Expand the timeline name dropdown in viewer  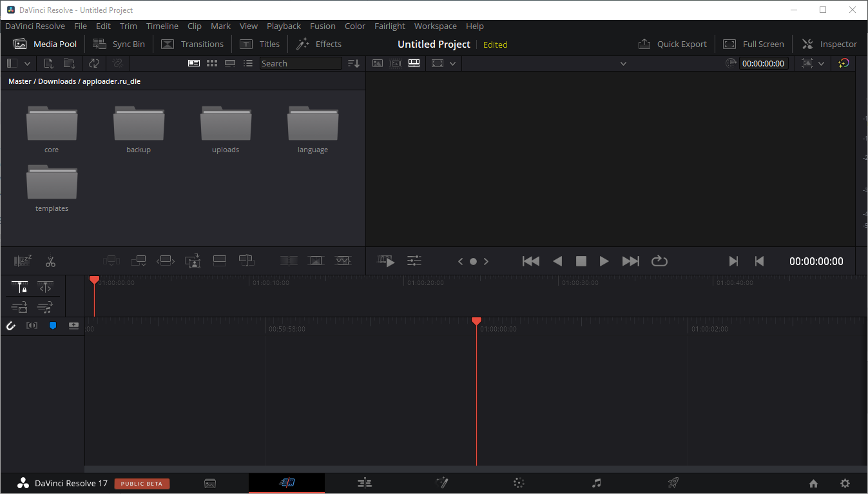pos(623,63)
